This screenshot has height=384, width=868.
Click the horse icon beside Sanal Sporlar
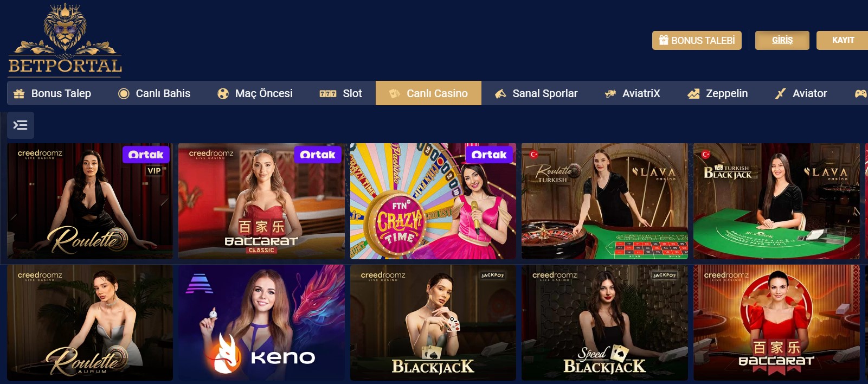tap(500, 93)
